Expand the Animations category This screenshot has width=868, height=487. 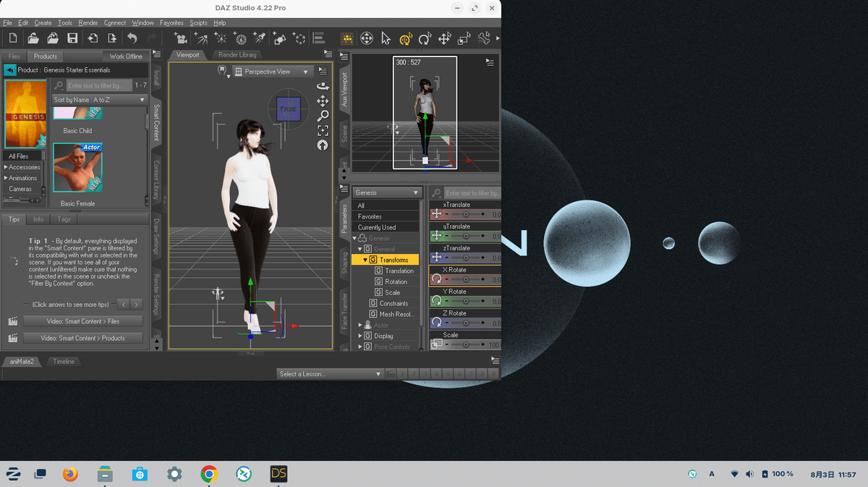pyautogui.click(x=6, y=178)
